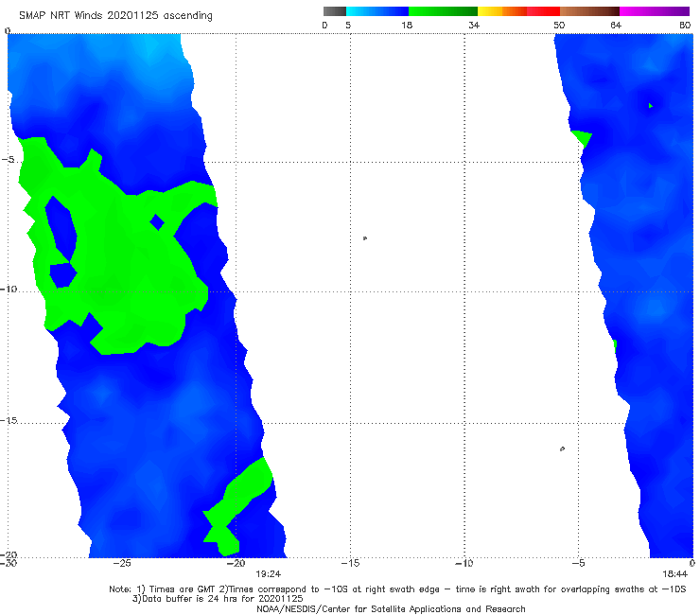Screen dimensions: 700x615
Task: Click the latitude axis label '-15'
Action: click(x=8, y=421)
